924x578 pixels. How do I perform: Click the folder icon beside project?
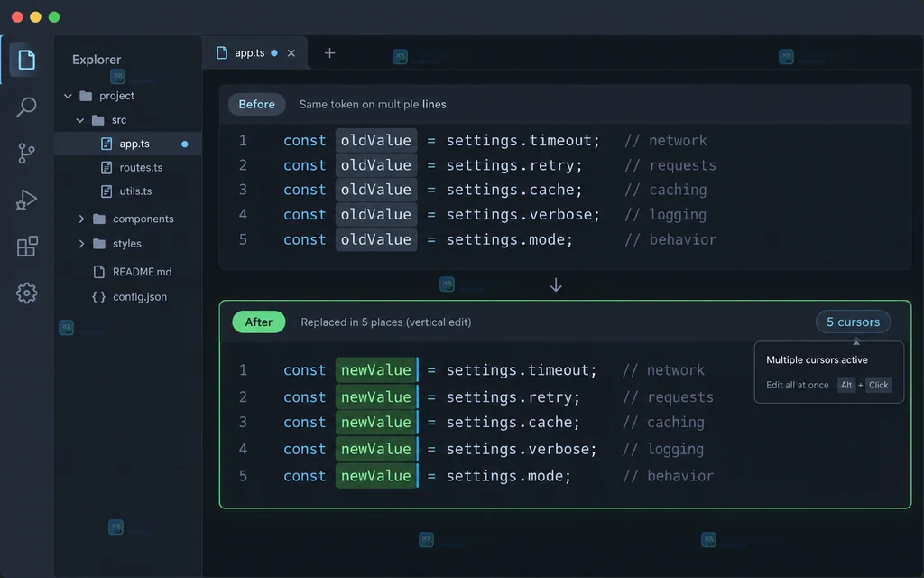coord(86,96)
